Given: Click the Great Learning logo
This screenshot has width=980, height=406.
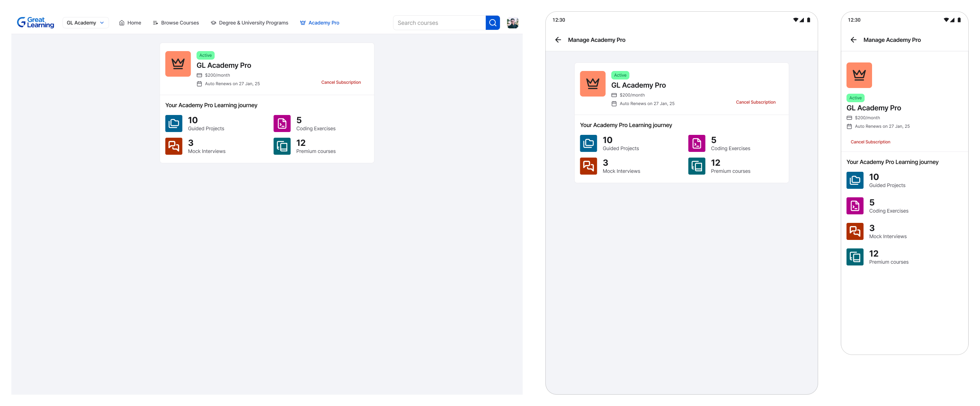Looking at the screenshot, I should [x=36, y=22].
